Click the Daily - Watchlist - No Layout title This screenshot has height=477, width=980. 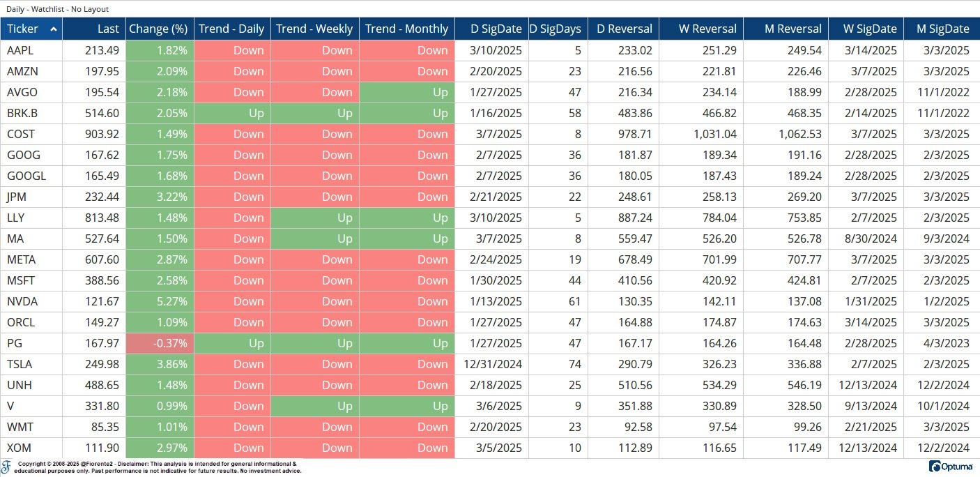pos(57,9)
